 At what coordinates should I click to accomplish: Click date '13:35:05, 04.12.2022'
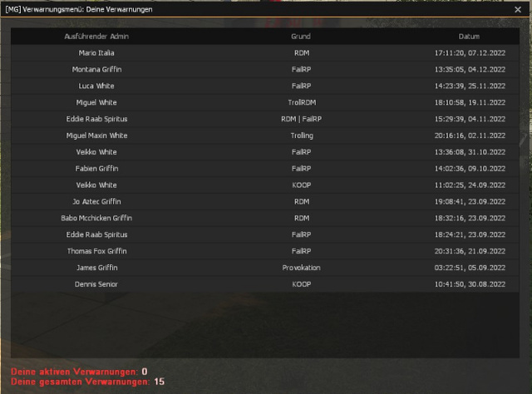pos(470,70)
